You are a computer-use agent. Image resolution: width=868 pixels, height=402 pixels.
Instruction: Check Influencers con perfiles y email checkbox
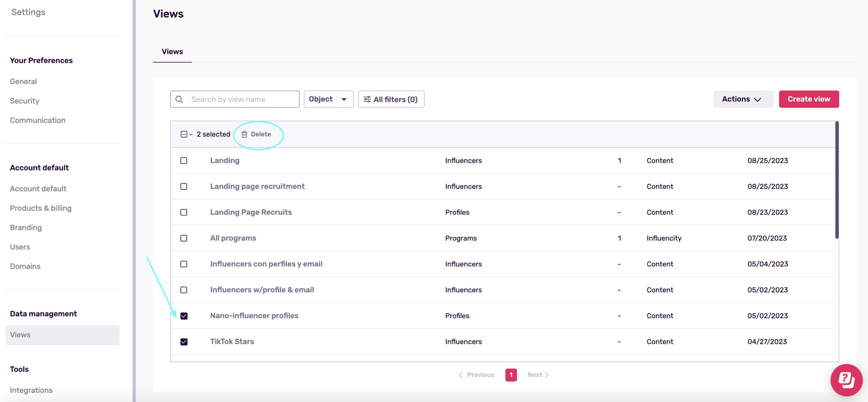pos(184,264)
